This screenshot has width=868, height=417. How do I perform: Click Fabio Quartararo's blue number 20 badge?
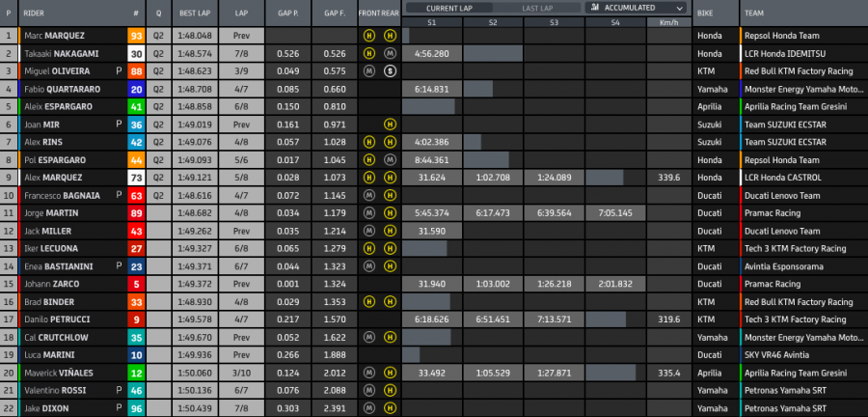click(137, 89)
